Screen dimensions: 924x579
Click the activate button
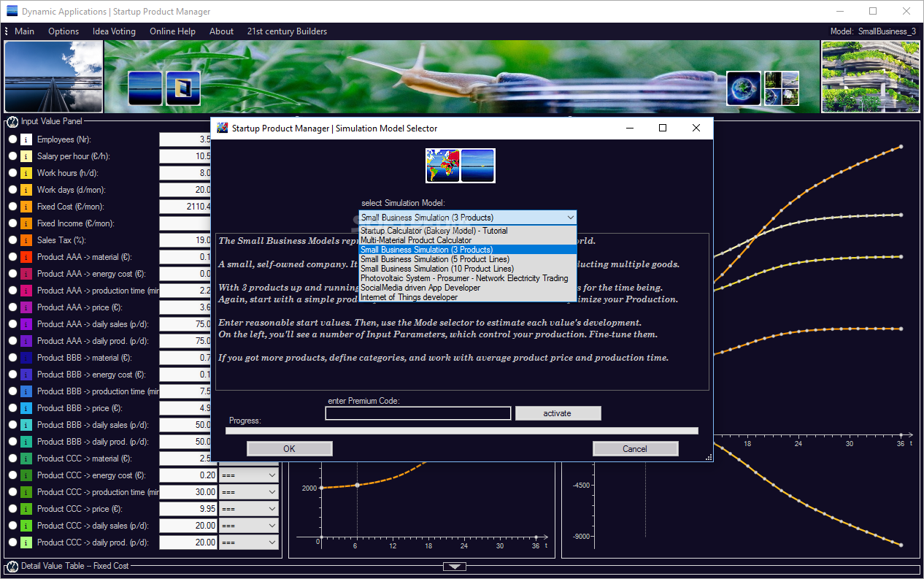click(558, 413)
